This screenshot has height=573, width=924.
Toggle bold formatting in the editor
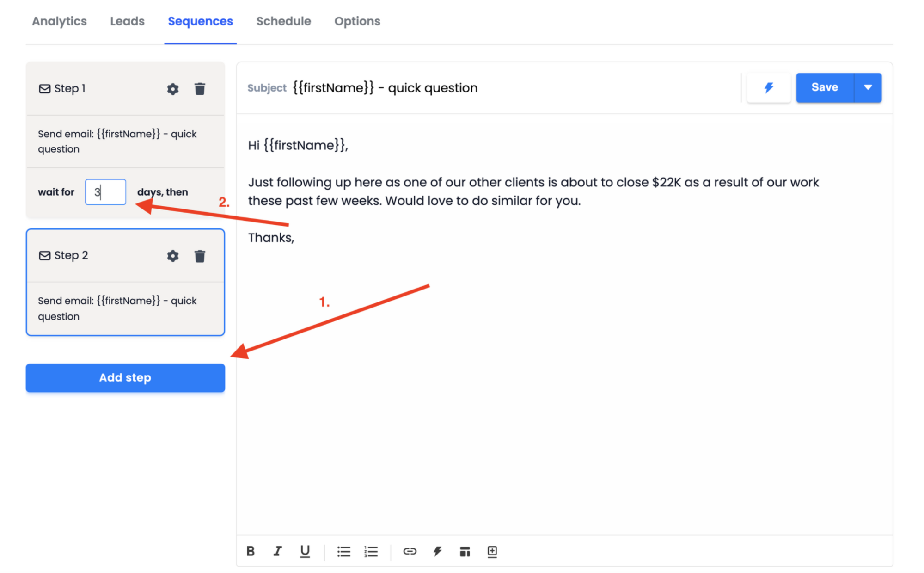click(x=251, y=551)
